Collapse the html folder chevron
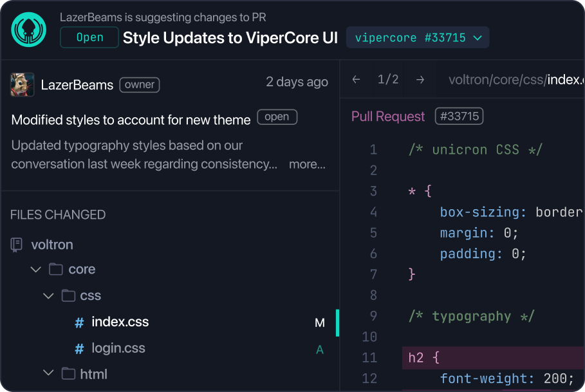 (x=48, y=373)
